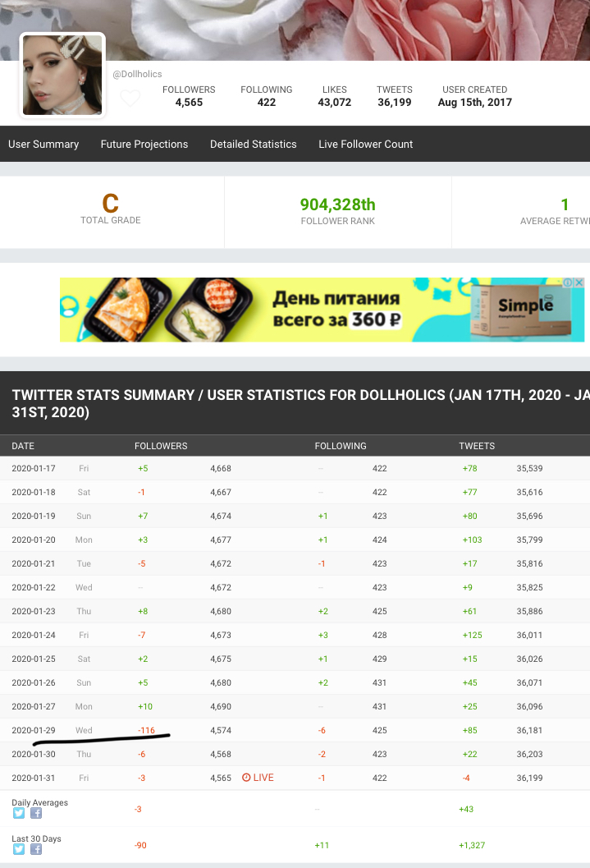Screen dimensions: 590x868
Task: Click the 36,203 tweets total
Action: 530,754
